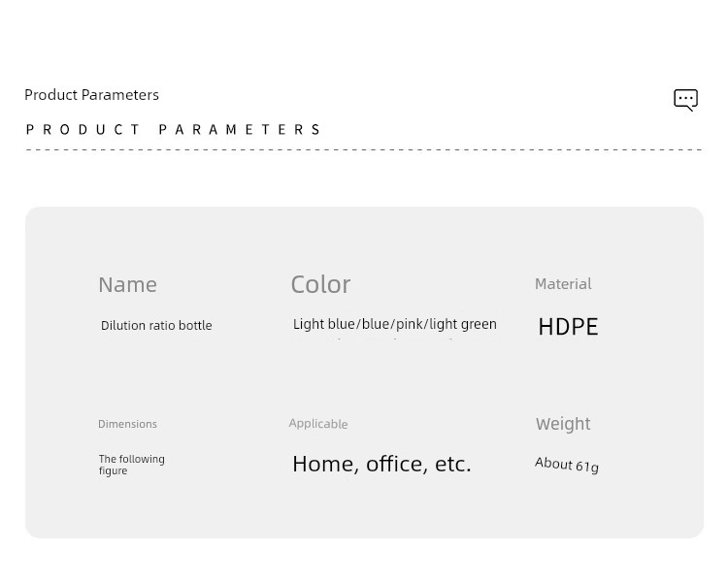
Task: Select the spaced PRODUCT PARAMETERS subtitle
Action: tap(173, 130)
